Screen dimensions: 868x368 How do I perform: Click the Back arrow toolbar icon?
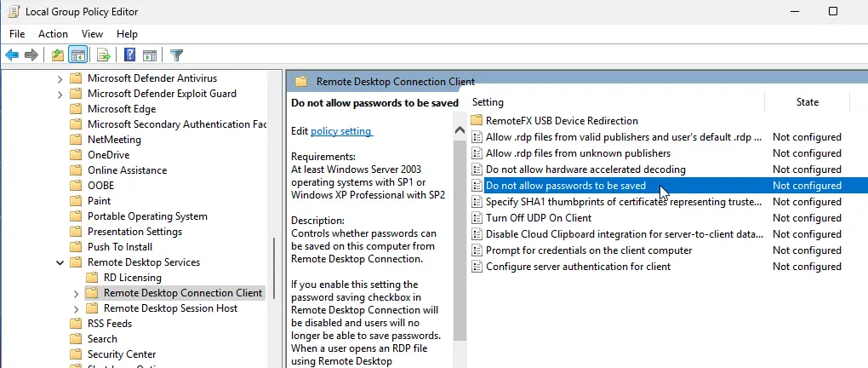(12, 55)
